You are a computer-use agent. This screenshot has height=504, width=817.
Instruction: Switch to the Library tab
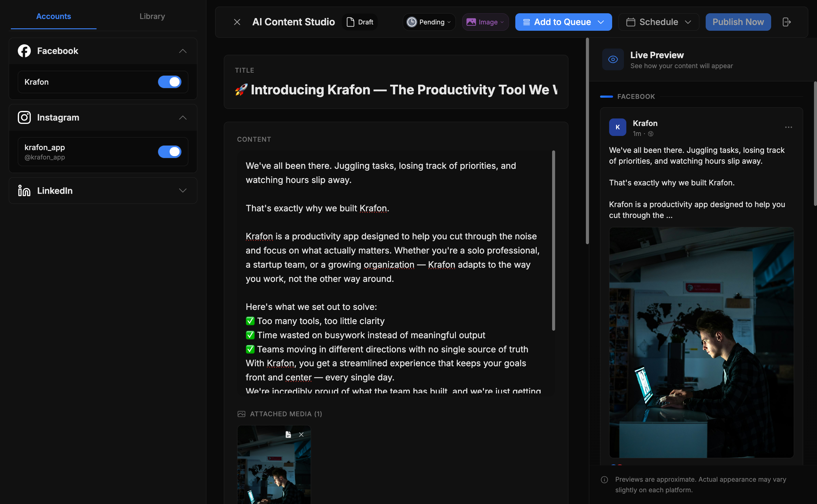(x=152, y=16)
